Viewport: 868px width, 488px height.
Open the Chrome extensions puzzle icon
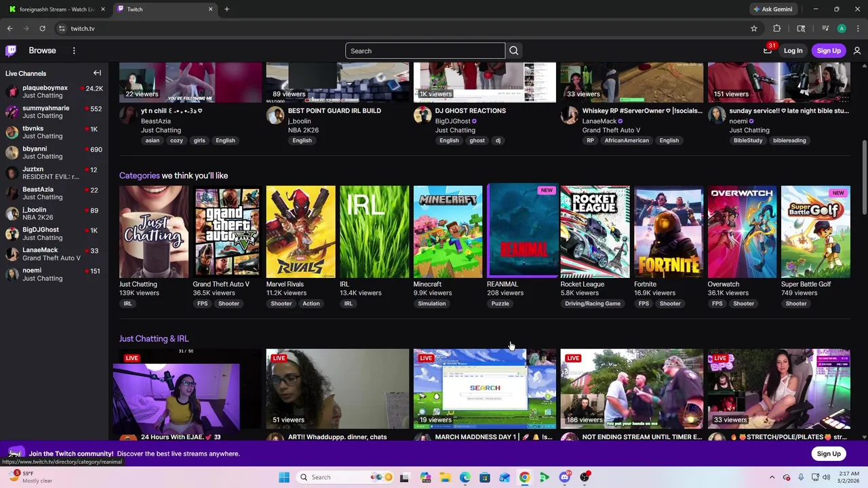coord(777,28)
